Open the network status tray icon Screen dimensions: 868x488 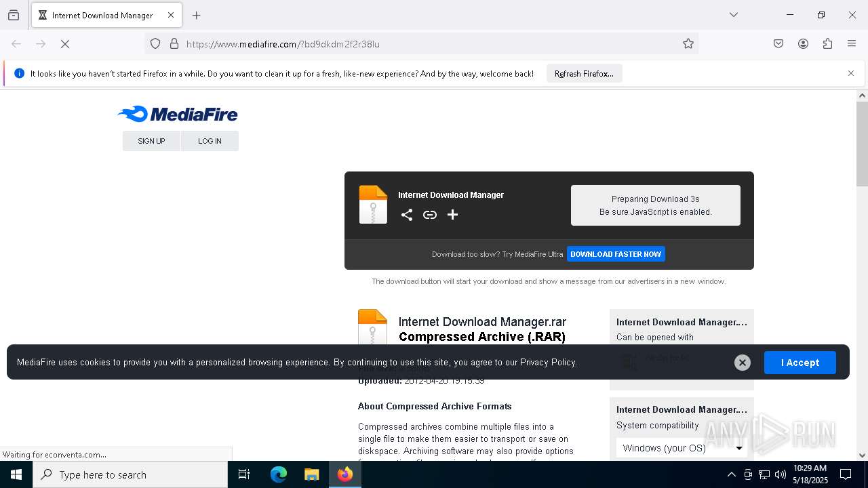(x=764, y=474)
